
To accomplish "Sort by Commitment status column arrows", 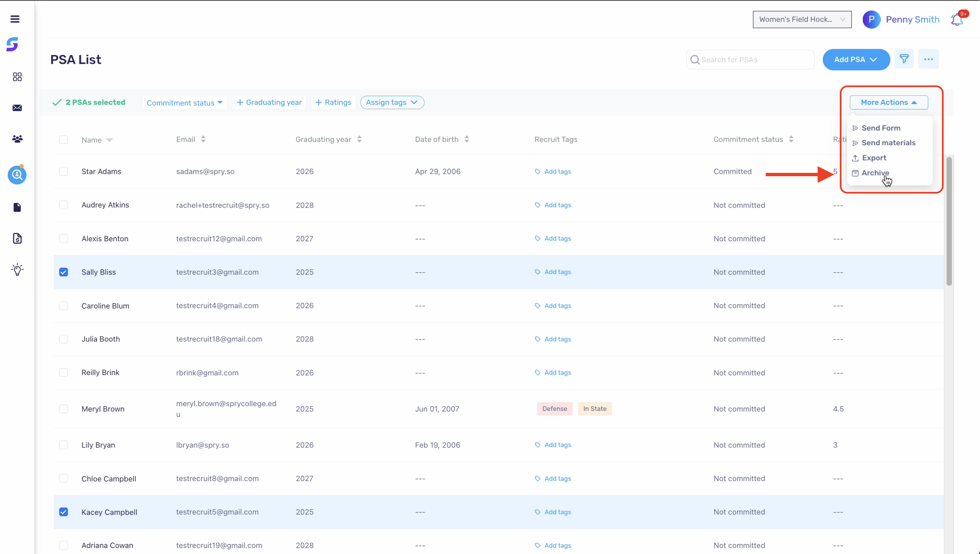I will click(791, 139).
